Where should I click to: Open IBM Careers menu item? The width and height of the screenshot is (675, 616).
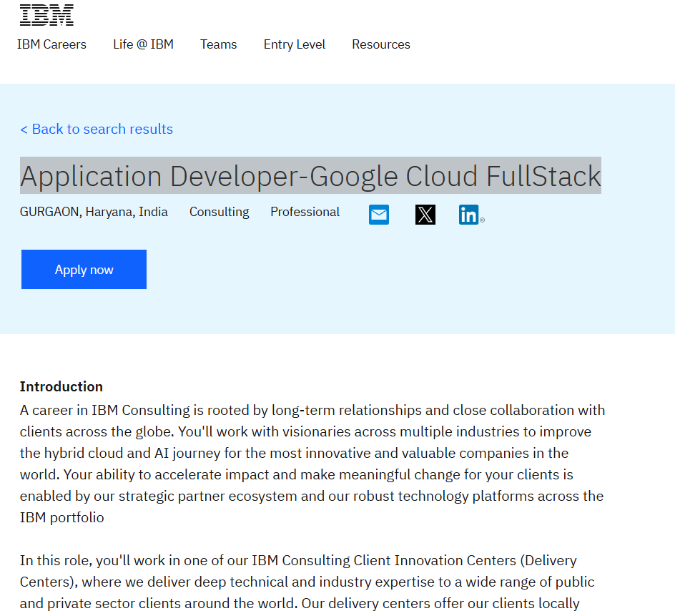tap(51, 44)
